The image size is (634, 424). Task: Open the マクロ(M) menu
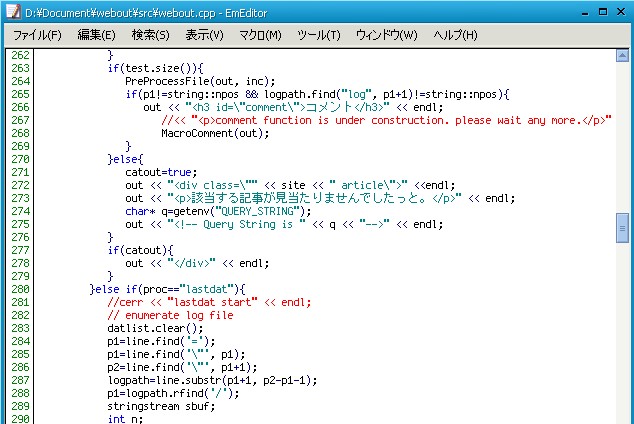click(x=259, y=35)
